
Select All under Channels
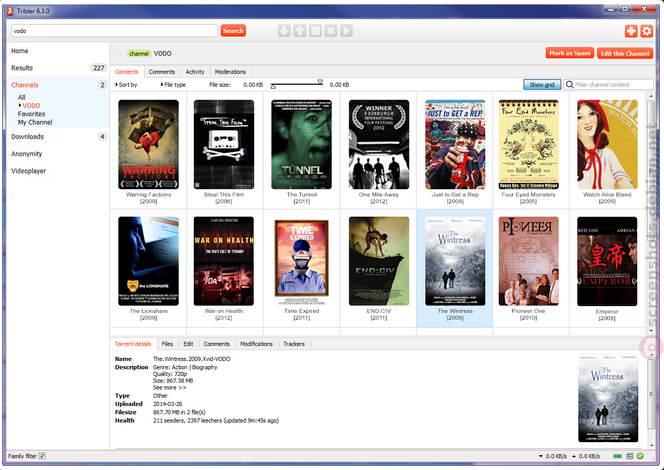(x=22, y=97)
